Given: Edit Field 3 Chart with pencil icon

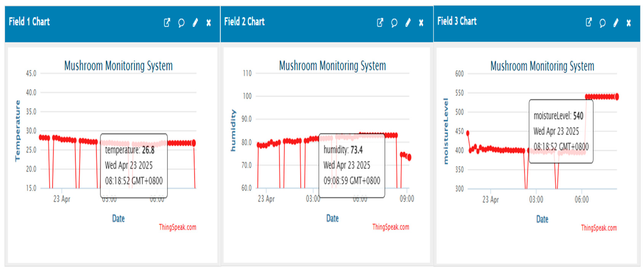Looking at the screenshot, I should (x=616, y=23).
